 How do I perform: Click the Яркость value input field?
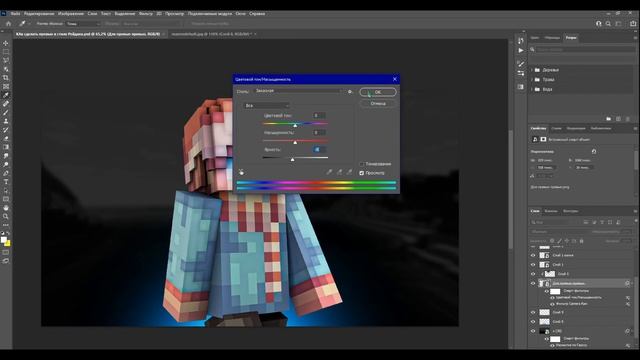click(x=319, y=149)
